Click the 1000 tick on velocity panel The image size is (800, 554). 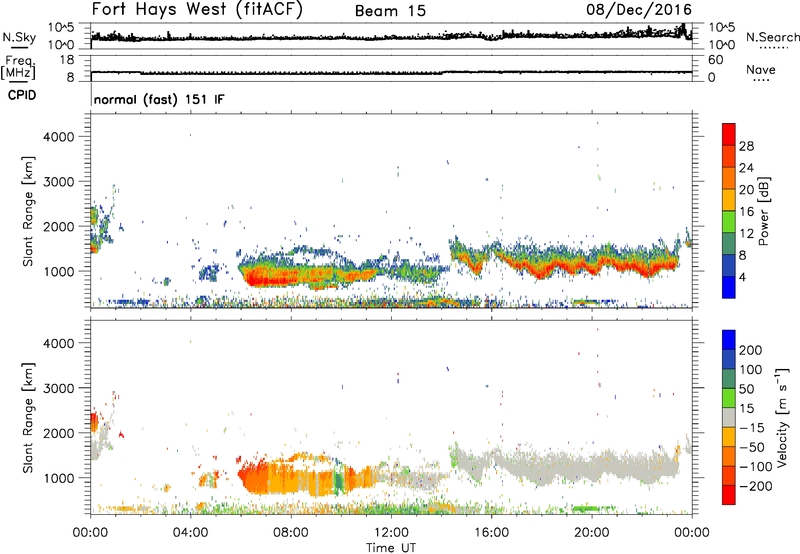pyautogui.click(x=59, y=478)
